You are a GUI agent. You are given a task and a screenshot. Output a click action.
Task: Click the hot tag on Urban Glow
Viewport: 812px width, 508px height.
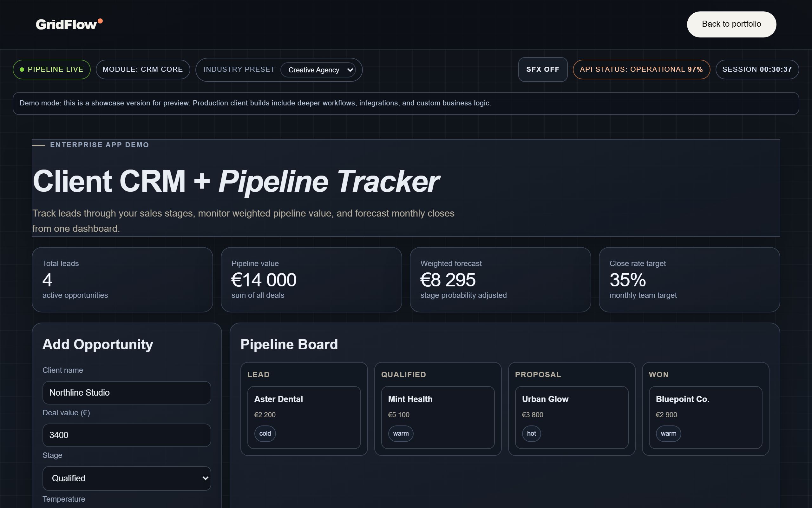pos(531,433)
